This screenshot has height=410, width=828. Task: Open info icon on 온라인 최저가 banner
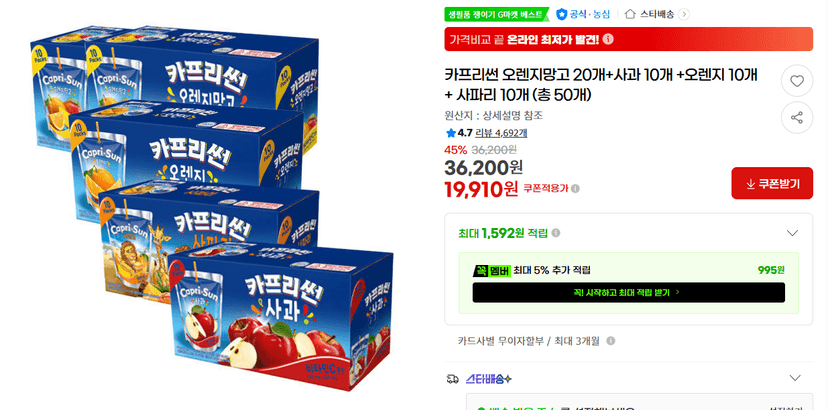(608, 39)
